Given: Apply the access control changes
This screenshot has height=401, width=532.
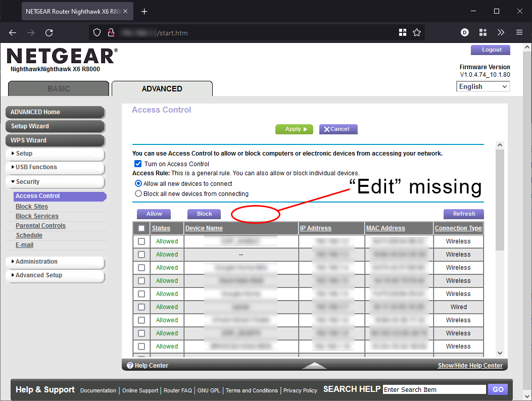Looking at the screenshot, I should point(294,129).
